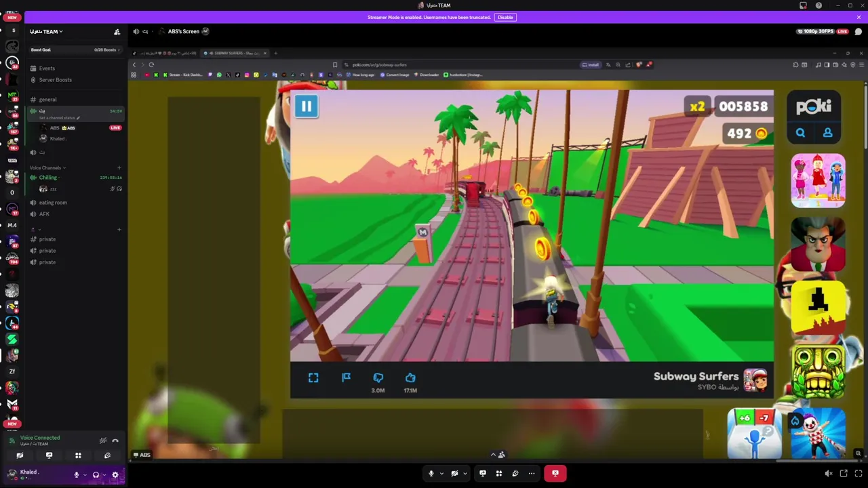Deafen with headphones icon
Screen dimensions: 868x488
click(x=96, y=475)
